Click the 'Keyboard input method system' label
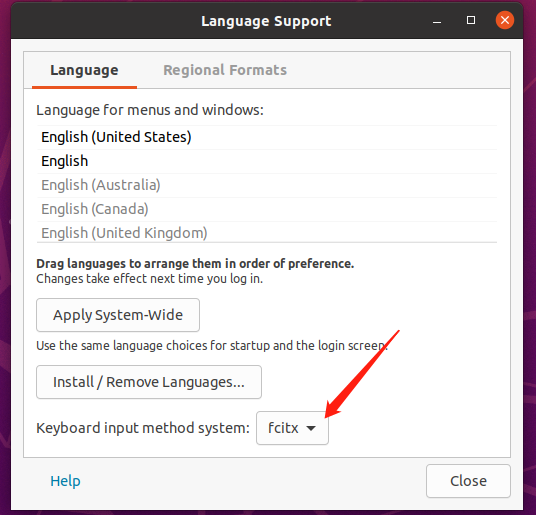 (143, 428)
